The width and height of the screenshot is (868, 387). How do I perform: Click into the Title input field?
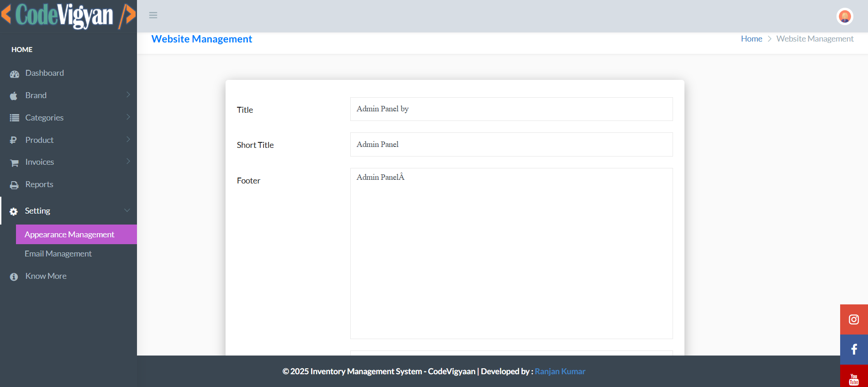[x=511, y=109]
